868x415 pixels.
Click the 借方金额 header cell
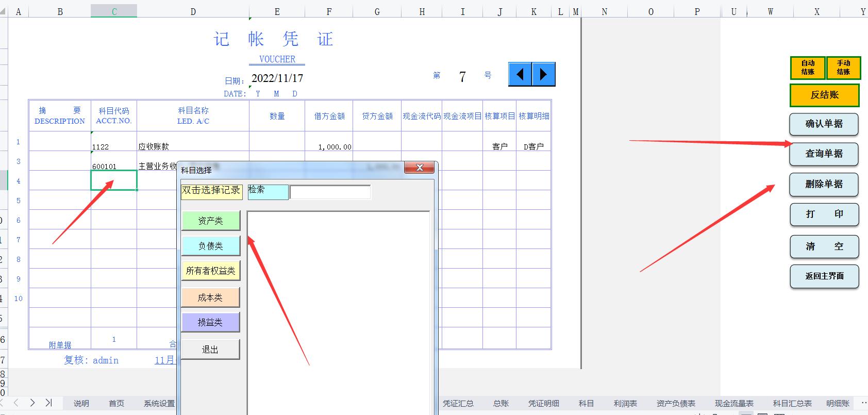329,116
